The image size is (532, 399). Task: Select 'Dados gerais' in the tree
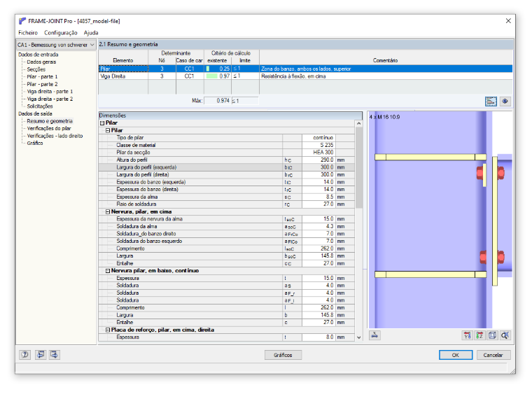pos(41,62)
